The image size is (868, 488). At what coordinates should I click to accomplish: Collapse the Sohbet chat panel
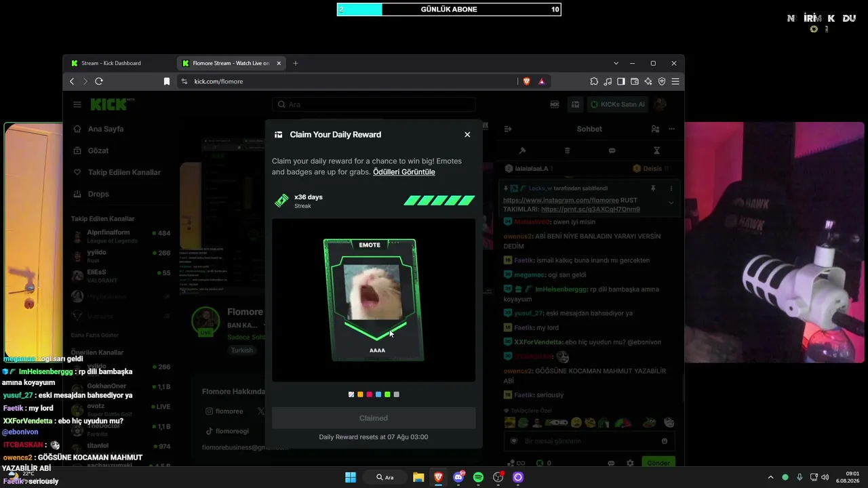[x=508, y=129]
